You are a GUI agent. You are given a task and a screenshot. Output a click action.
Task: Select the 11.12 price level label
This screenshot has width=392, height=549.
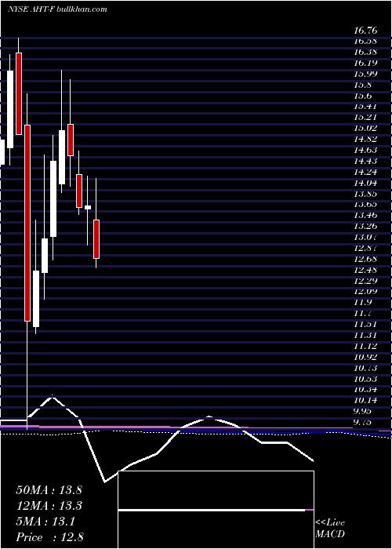365,346
